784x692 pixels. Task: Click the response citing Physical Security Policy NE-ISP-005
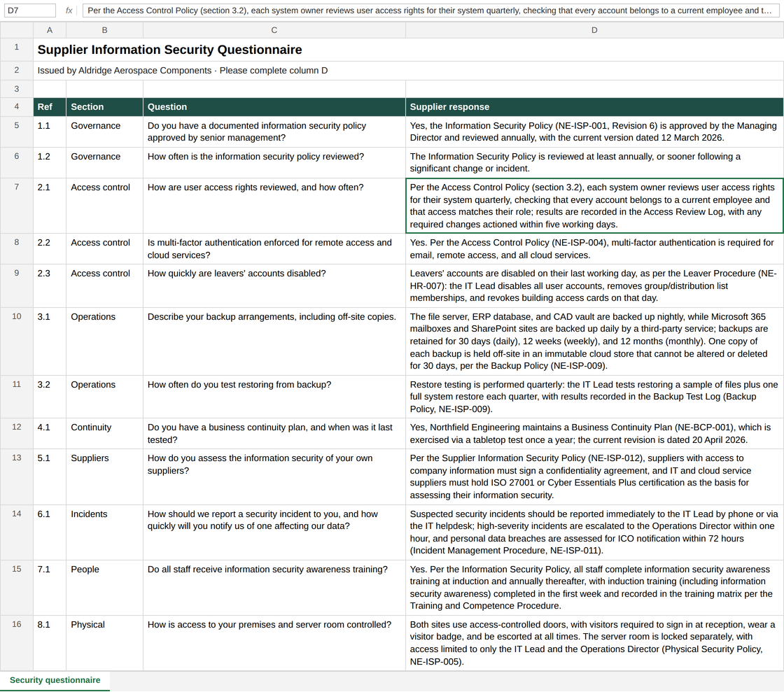click(x=594, y=643)
